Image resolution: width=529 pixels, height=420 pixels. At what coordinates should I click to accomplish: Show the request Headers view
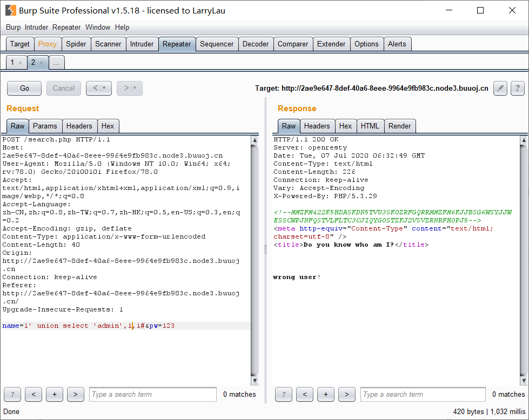79,126
